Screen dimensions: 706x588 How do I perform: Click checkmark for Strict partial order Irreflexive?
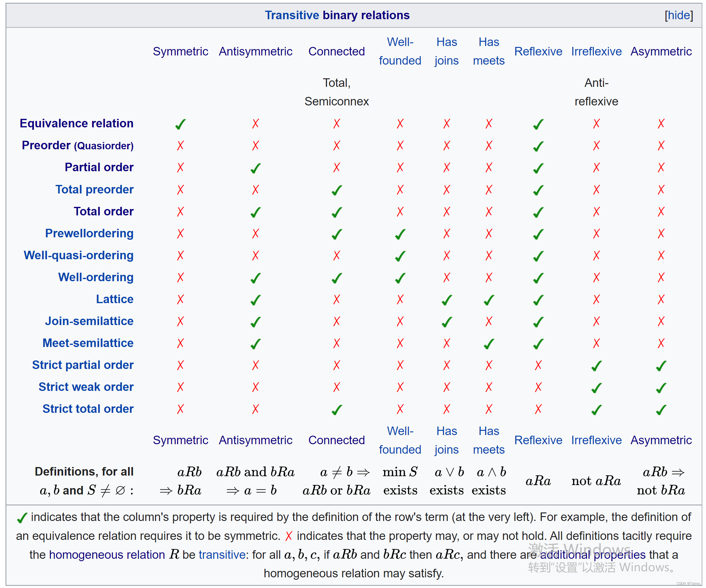point(596,366)
